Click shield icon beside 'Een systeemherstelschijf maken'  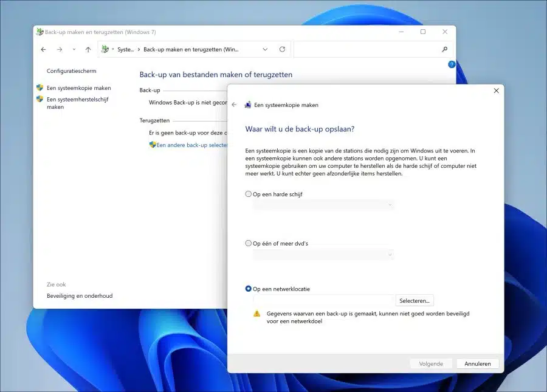pos(40,99)
